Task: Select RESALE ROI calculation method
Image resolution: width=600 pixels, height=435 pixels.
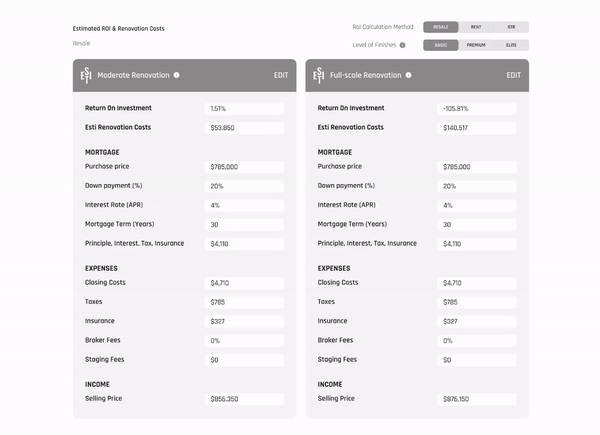Action: (x=440, y=27)
